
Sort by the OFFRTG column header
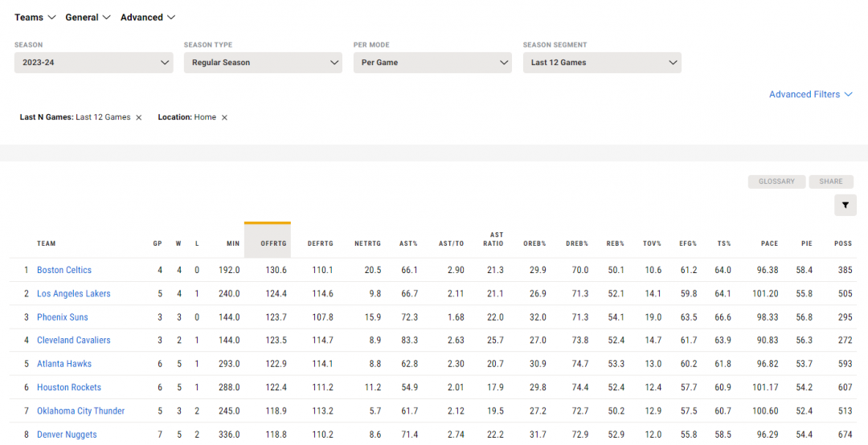pos(268,241)
